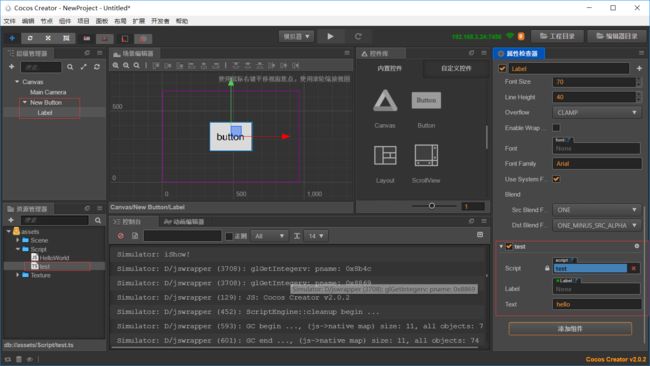
Task: Adjust the widget library zoom slider handle
Action: tap(432, 206)
